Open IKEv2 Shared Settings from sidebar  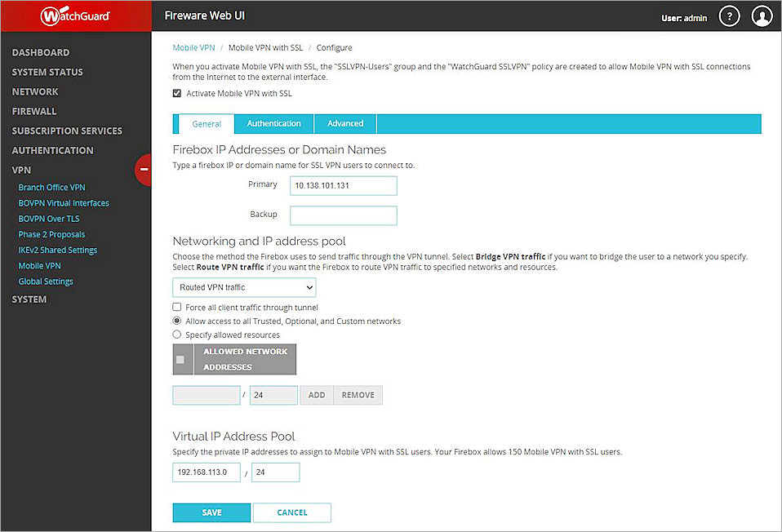tap(57, 250)
